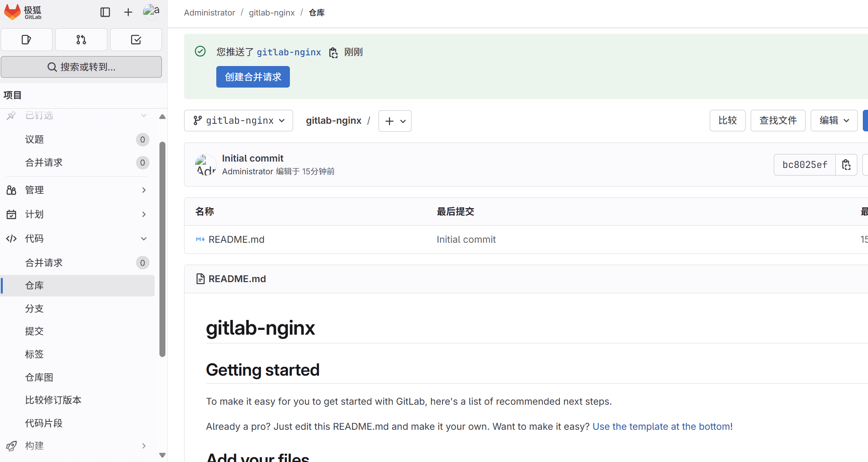Open the Administrator breadcrumb link
Image resolution: width=868 pixels, height=462 pixels.
tap(210, 13)
